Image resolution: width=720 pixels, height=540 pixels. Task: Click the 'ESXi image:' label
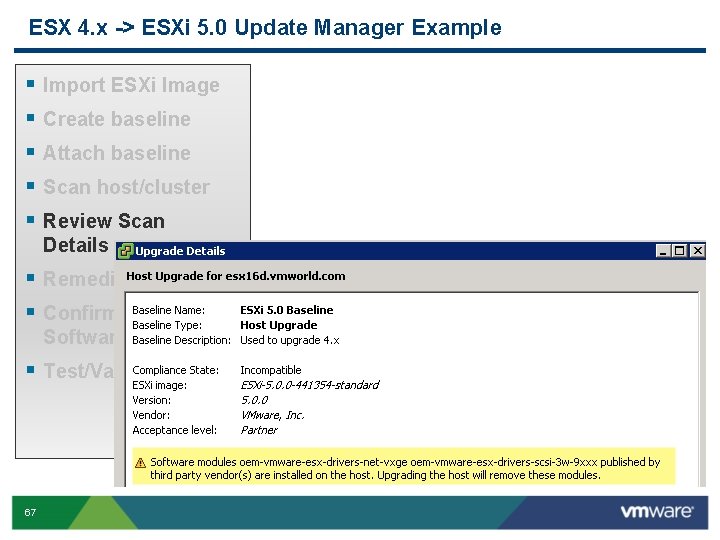pyautogui.click(x=159, y=385)
